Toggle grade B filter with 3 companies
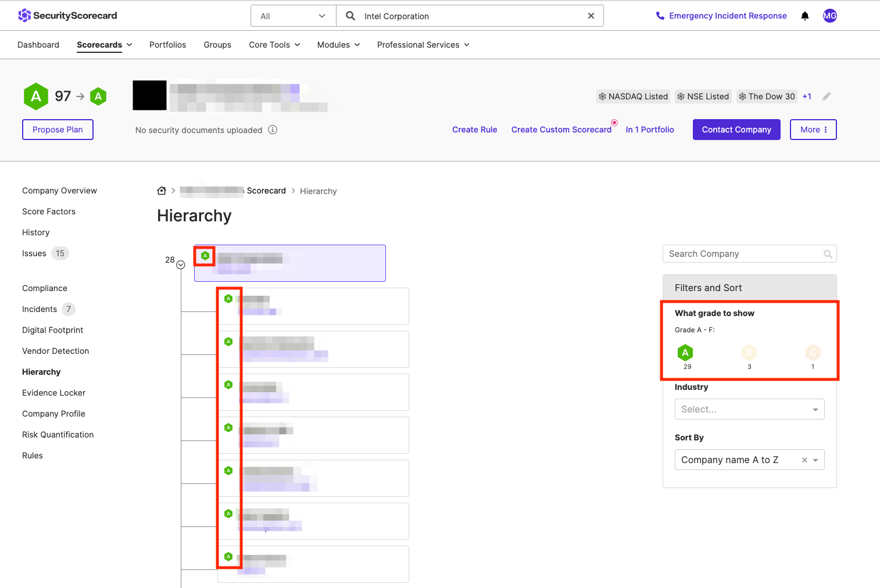The height and width of the screenshot is (588, 880). tap(749, 353)
